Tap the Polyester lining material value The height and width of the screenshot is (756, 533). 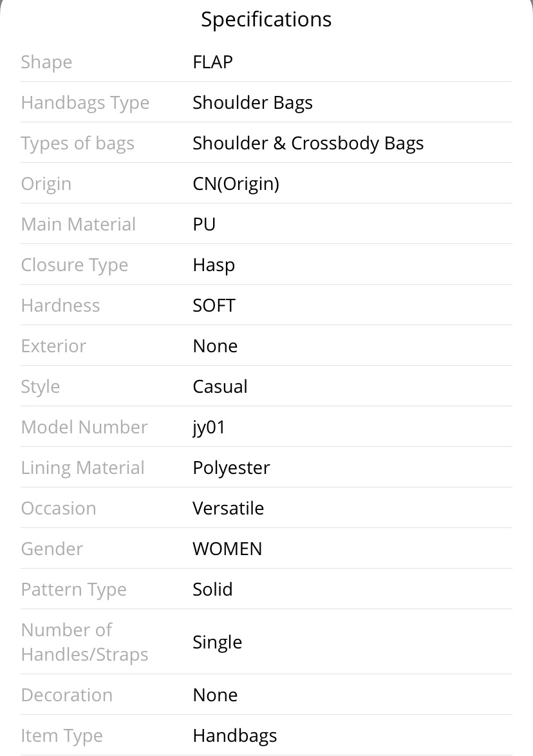[x=231, y=468]
